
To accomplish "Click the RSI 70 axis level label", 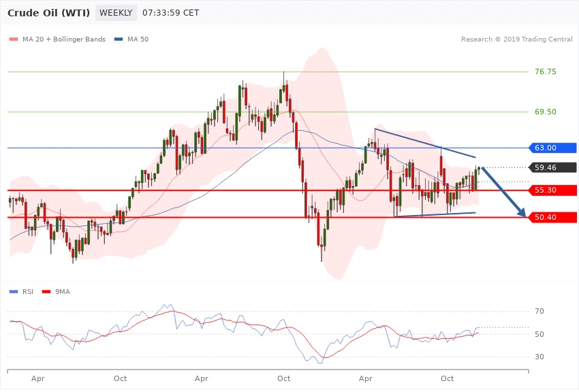I will [539, 312].
